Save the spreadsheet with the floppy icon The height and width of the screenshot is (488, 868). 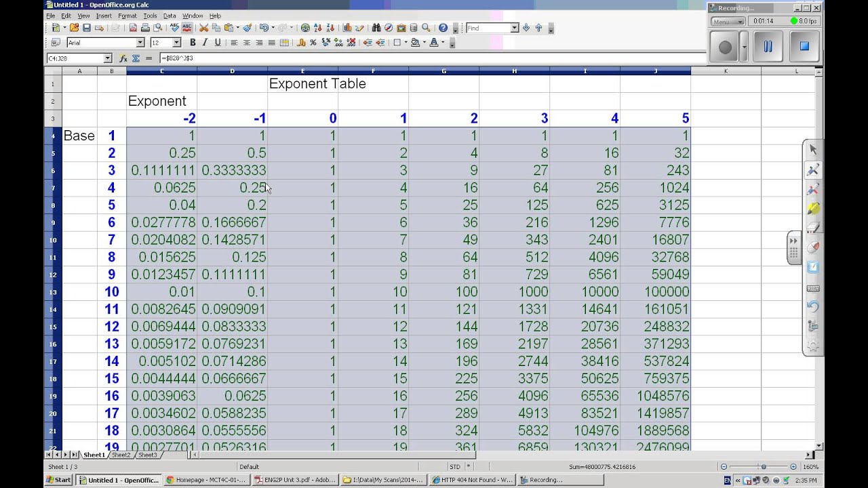pyautogui.click(x=87, y=28)
